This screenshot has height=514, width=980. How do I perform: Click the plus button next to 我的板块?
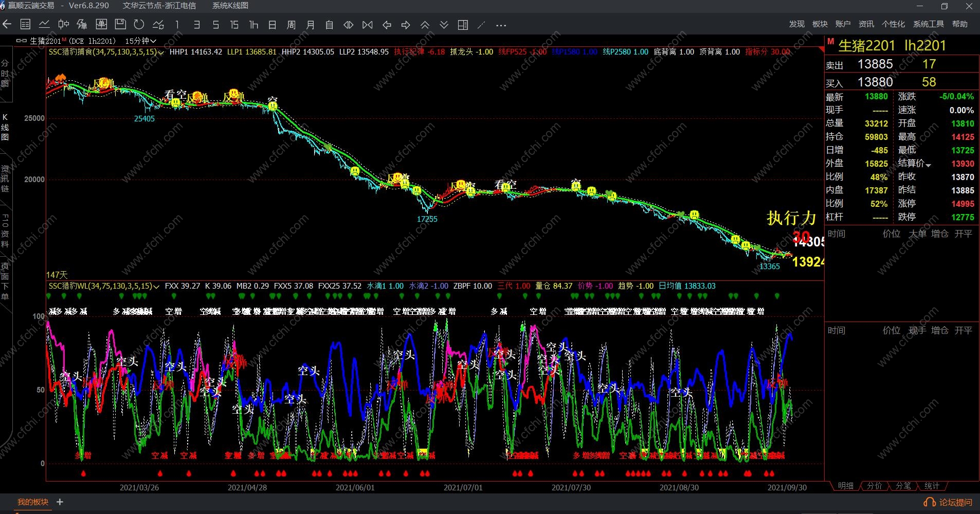click(x=60, y=502)
